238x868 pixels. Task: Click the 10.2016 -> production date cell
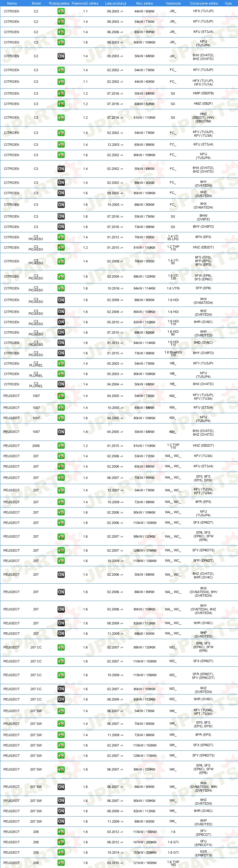pos(115,288)
